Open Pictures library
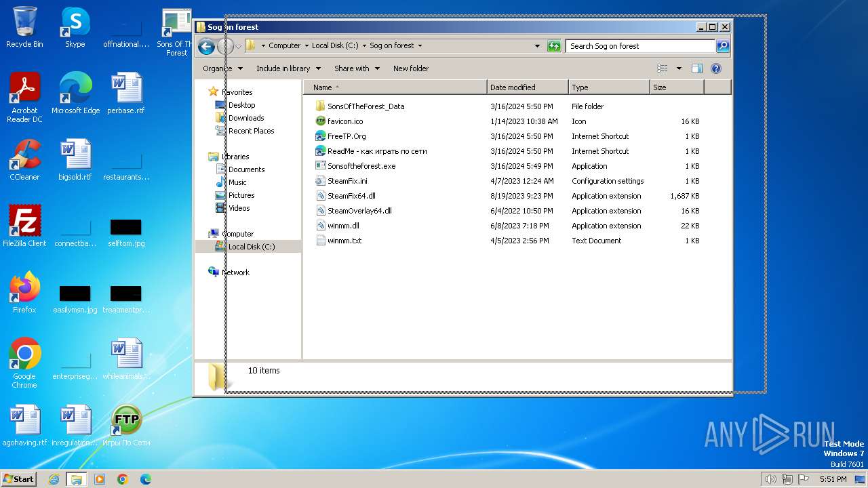 coord(235,195)
